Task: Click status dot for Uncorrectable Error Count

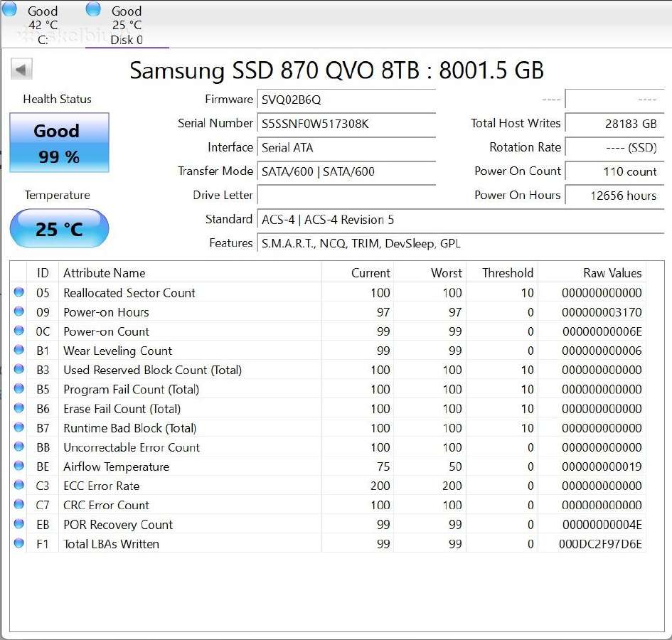Action: pyautogui.click(x=19, y=447)
